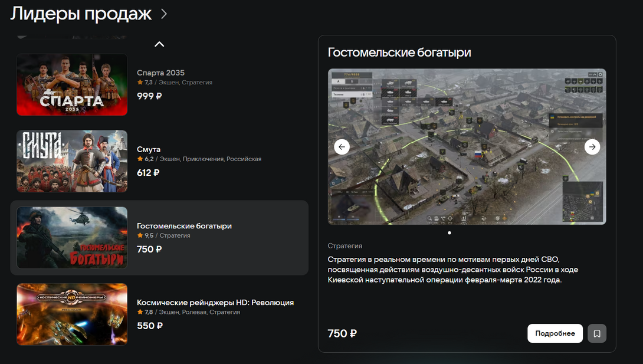Click the Космические рейнджеры rating 7,8 genre line
The width and height of the screenshot is (643, 364).
[189, 312]
